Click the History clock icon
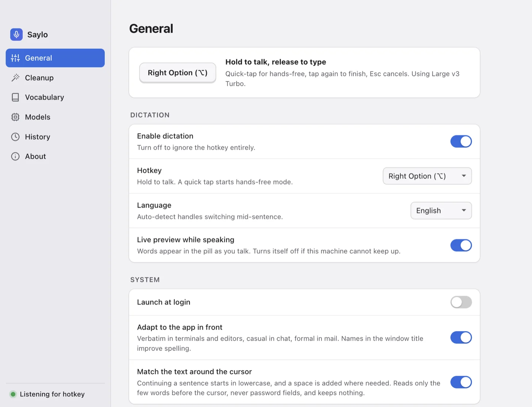The height and width of the screenshot is (407, 532). pyautogui.click(x=15, y=137)
